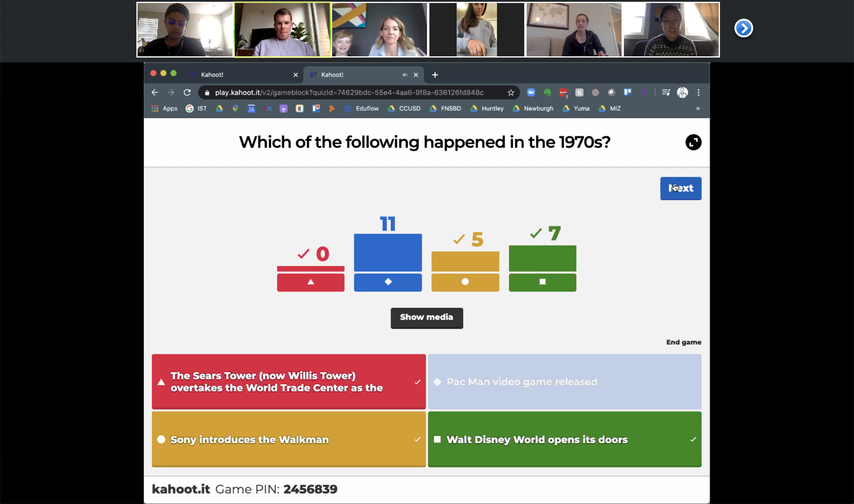Open the Evernote elephant extension
854x504 pixels.
547,92
